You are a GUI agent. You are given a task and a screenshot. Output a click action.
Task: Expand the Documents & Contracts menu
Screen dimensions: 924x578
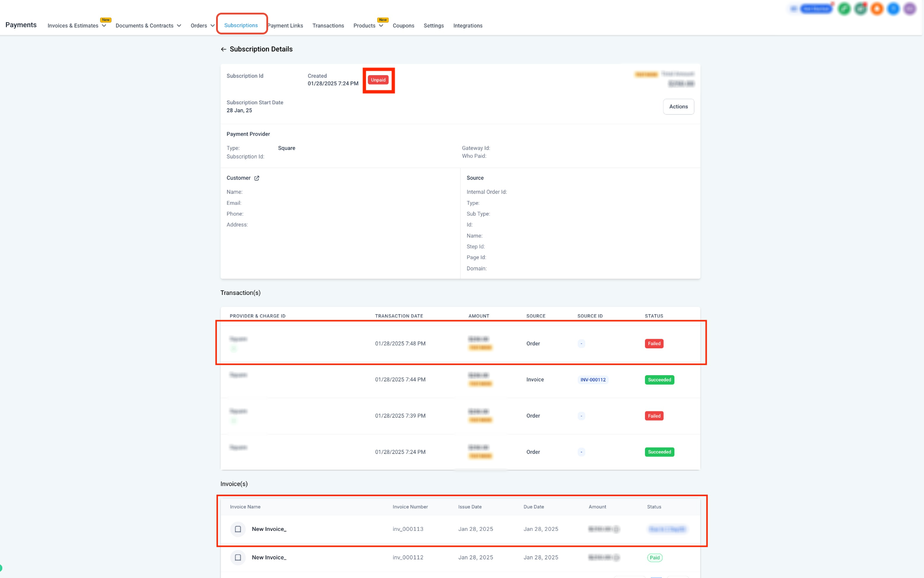149,26
